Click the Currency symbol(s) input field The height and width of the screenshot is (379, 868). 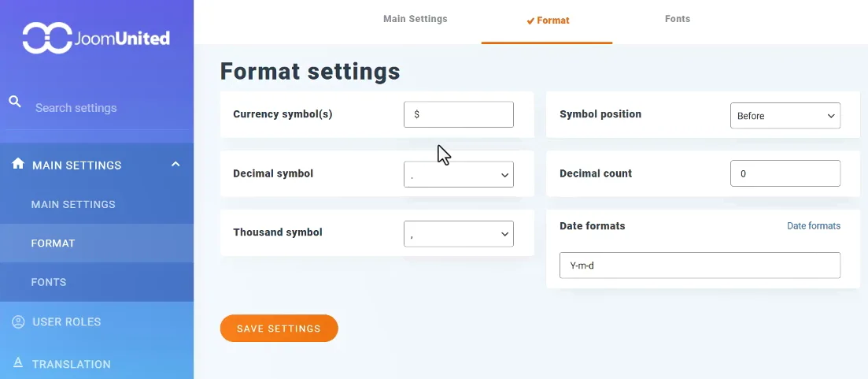pyautogui.click(x=458, y=114)
